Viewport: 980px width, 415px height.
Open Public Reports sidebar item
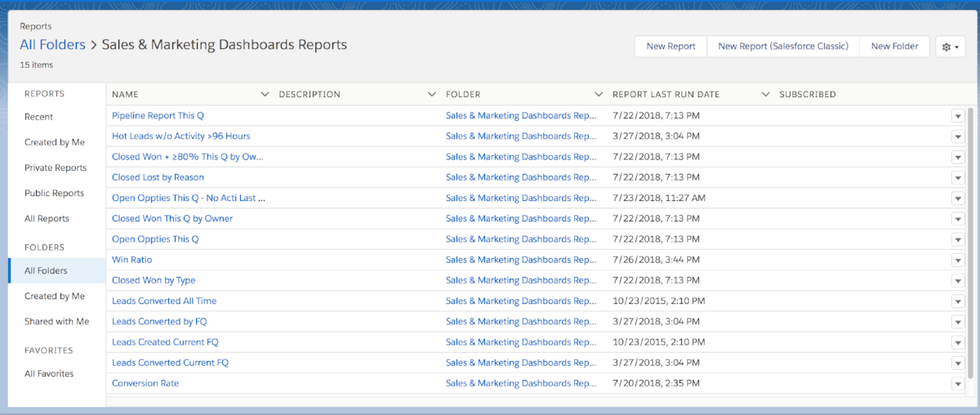pos(54,193)
